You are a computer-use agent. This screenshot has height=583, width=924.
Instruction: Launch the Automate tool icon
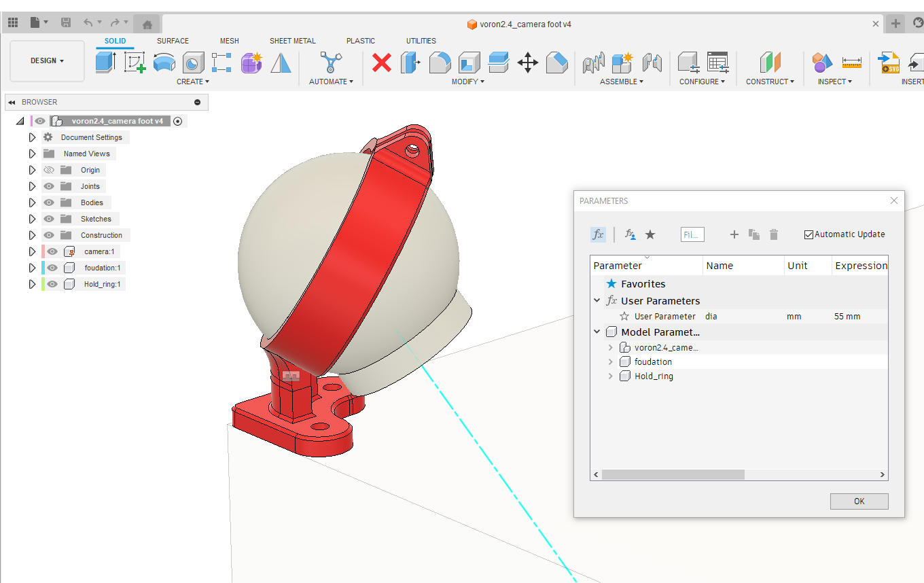[331, 63]
